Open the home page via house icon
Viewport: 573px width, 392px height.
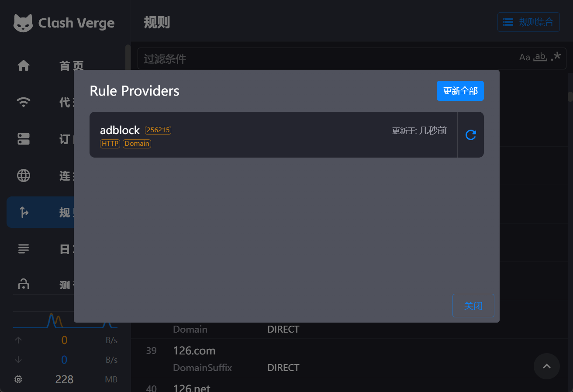24,65
